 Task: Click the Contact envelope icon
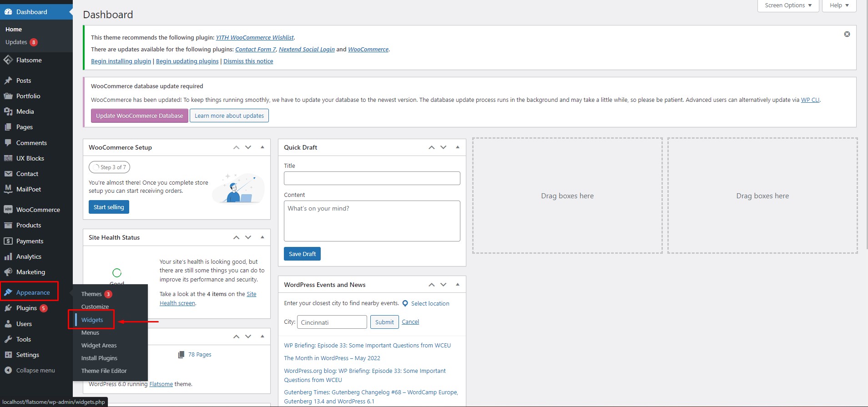coord(8,174)
